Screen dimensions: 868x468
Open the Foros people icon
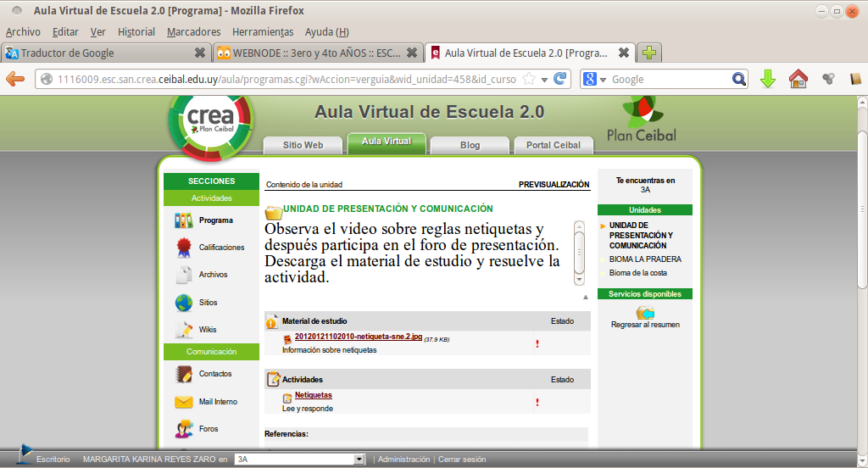click(183, 429)
